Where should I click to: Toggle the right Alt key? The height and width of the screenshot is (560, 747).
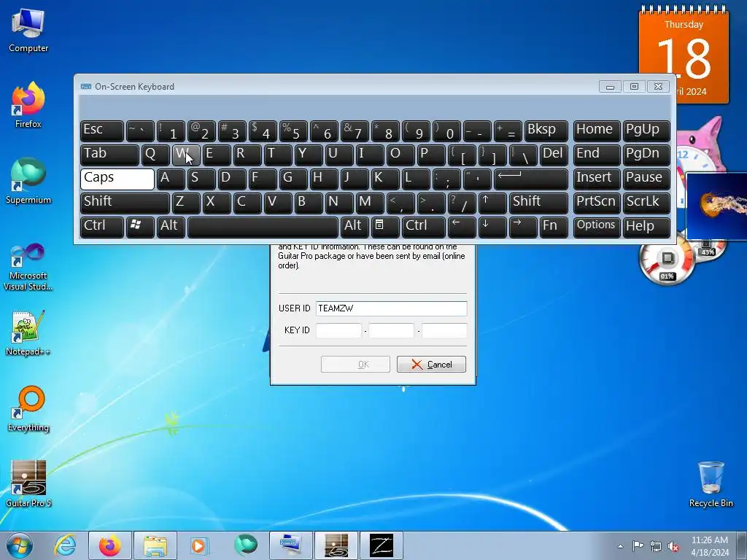coord(354,227)
